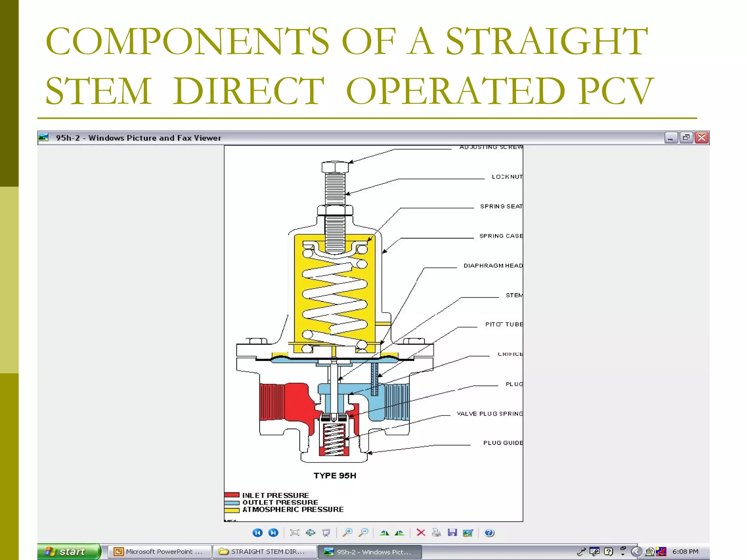Click the viewer title bar picture icon
747x560 pixels.
pyautogui.click(x=44, y=137)
